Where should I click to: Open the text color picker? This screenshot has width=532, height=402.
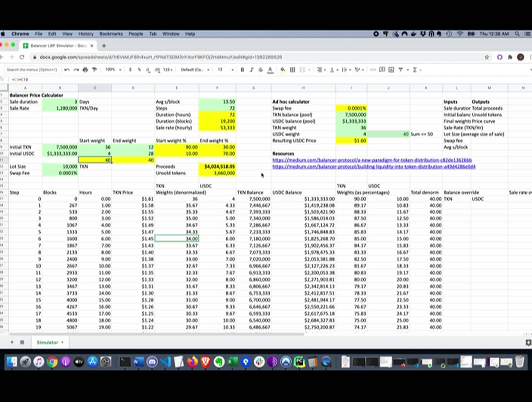[270, 70]
